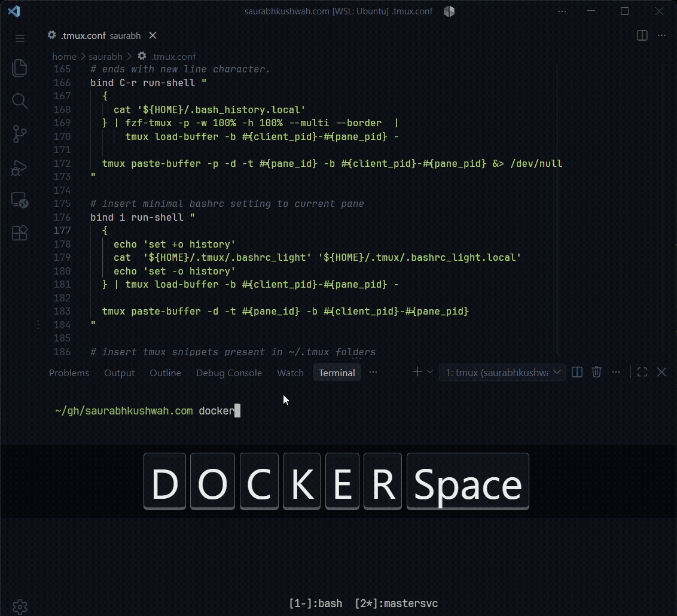Open the Manage gear at bottom of activity bar
The width and height of the screenshot is (677, 616).
[x=20, y=606]
